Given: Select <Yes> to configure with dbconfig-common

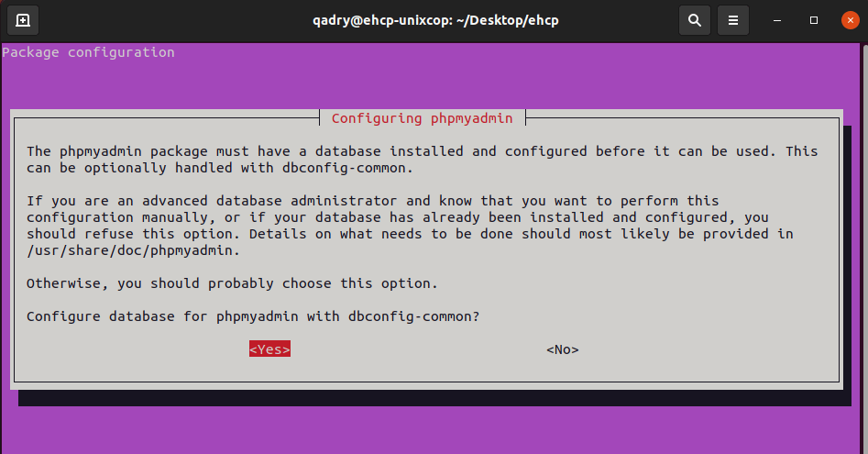Looking at the screenshot, I should [269, 349].
